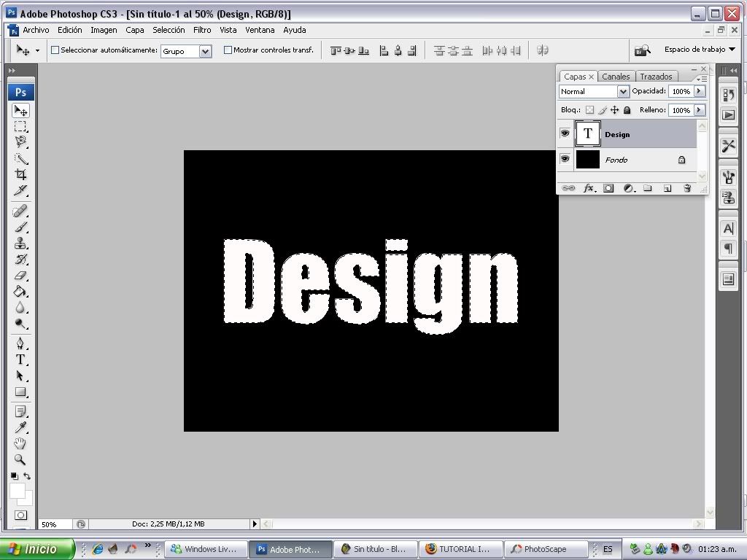
Task: Select the Eyedropper tool
Action: [x=20, y=427]
